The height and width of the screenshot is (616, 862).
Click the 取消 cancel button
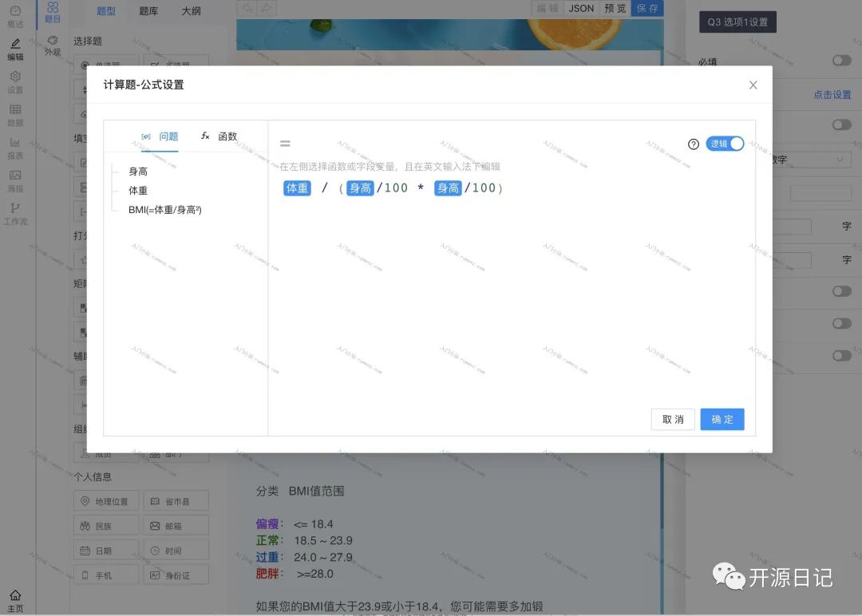point(673,419)
